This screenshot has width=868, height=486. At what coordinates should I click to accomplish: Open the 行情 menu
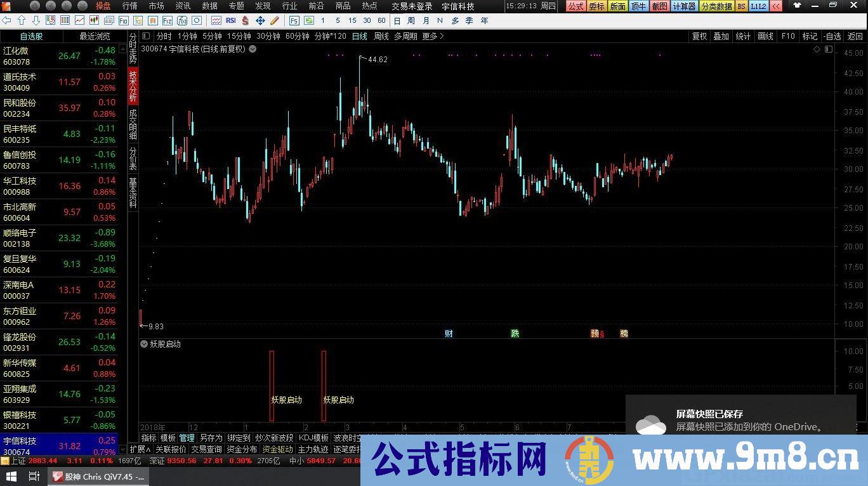click(x=128, y=6)
